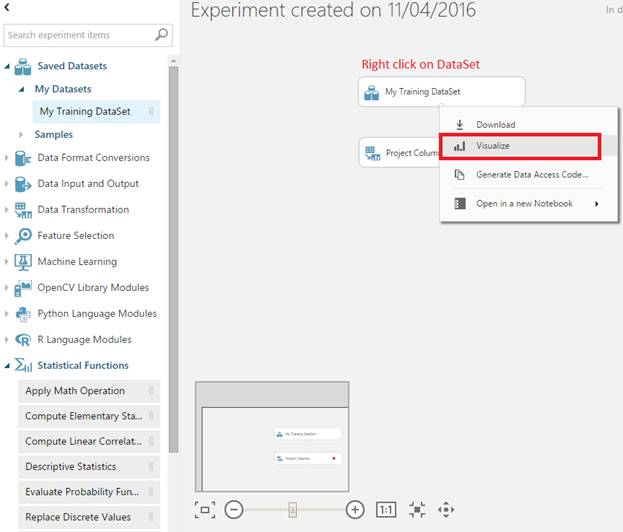Click the Machine Learning flask icon
Viewport: 623px width, 532px height.
[23, 262]
